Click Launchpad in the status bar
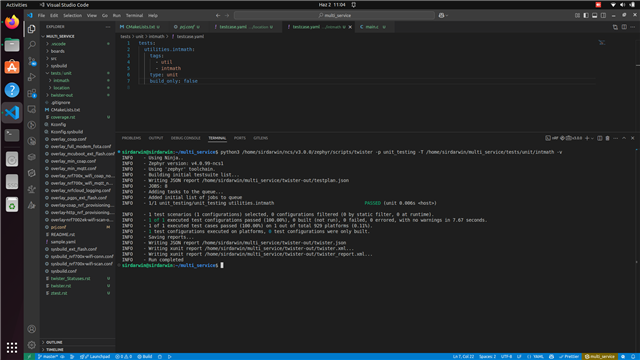 point(95,357)
